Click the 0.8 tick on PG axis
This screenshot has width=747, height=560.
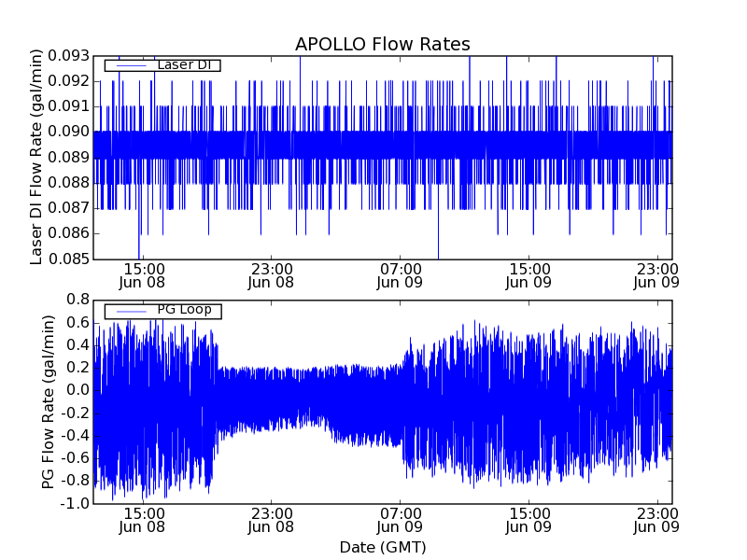(x=78, y=300)
